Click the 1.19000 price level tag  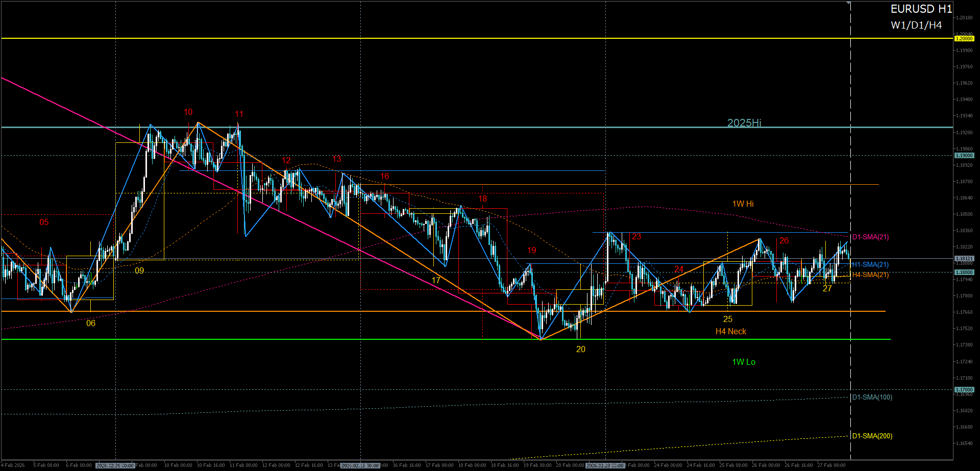coord(964,156)
